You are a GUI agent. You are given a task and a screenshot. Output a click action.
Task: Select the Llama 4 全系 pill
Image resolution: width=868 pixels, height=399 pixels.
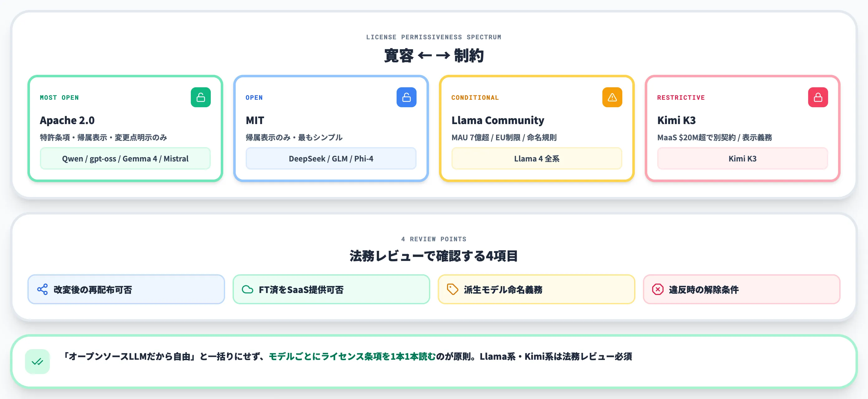(537, 158)
